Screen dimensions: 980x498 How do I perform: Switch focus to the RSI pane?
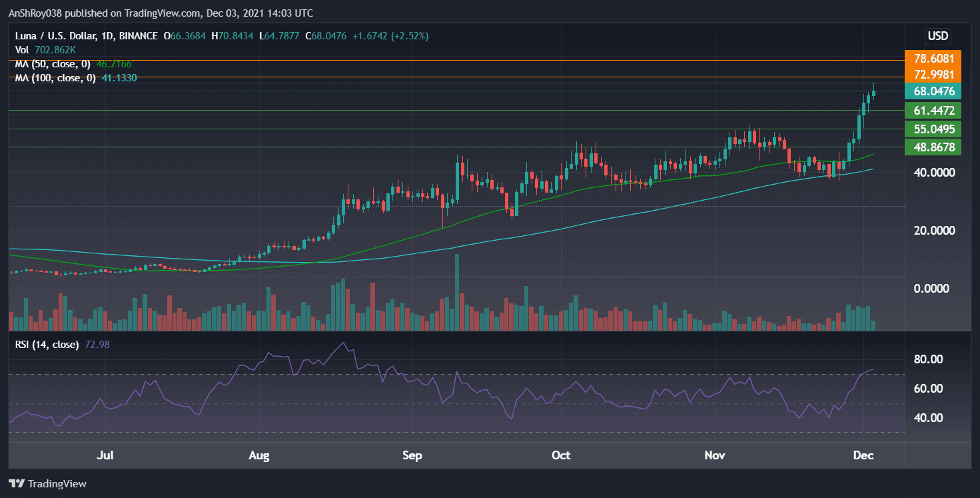(x=453, y=393)
